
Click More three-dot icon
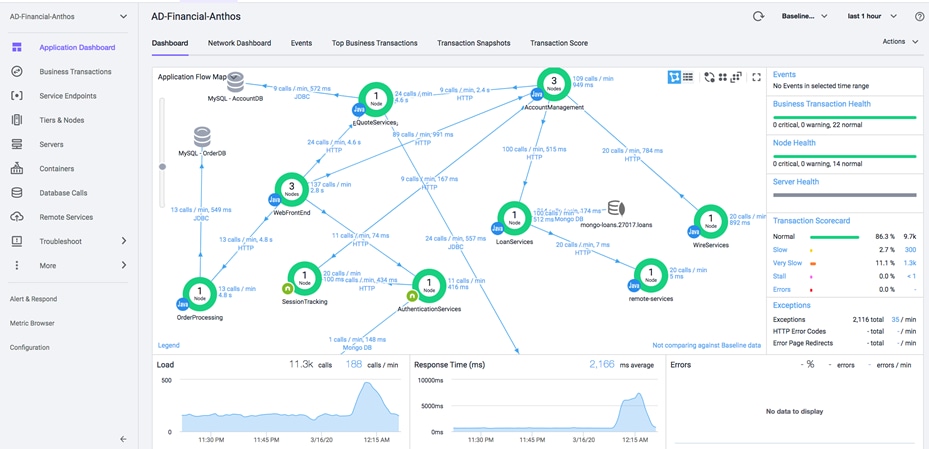click(17, 266)
